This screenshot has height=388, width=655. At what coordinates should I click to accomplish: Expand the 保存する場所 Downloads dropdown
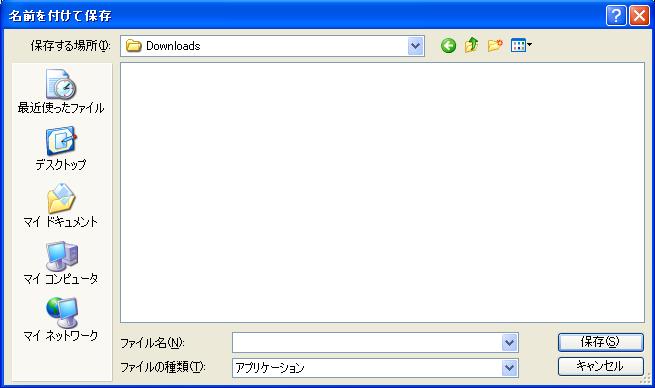[415, 46]
